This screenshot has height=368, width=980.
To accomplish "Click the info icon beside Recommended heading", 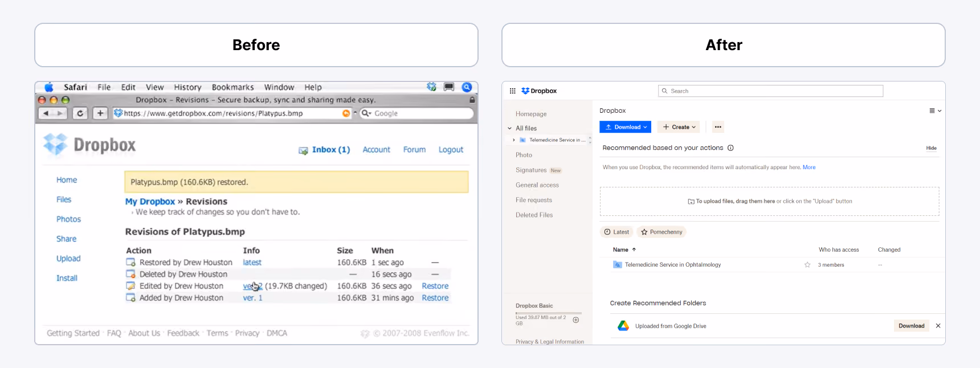I will coord(730,148).
